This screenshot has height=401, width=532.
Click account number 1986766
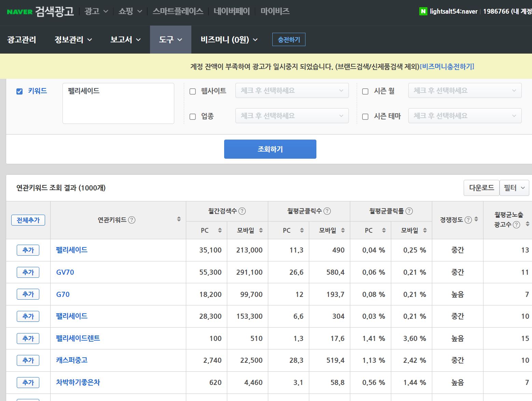[x=496, y=11]
